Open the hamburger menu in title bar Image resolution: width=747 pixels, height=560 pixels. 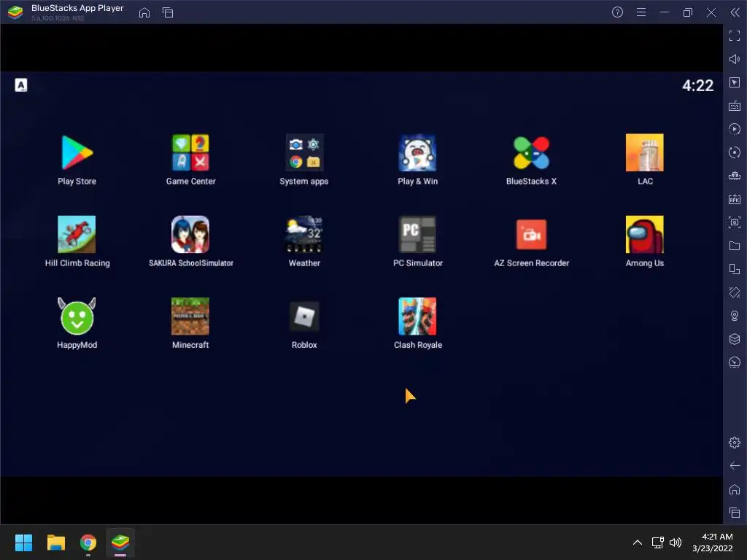click(641, 12)
